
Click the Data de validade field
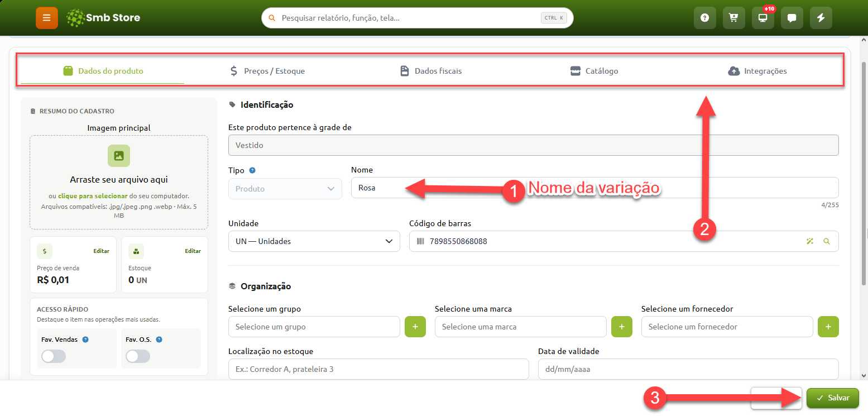point(688,369)
